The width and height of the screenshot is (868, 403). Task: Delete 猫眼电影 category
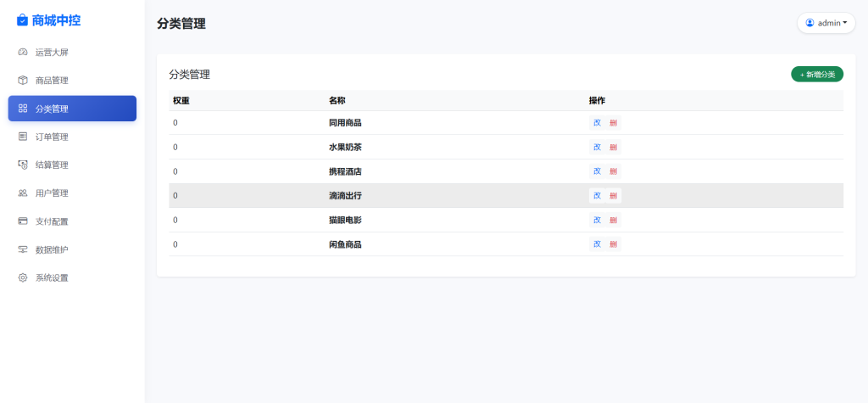(613, 220)
